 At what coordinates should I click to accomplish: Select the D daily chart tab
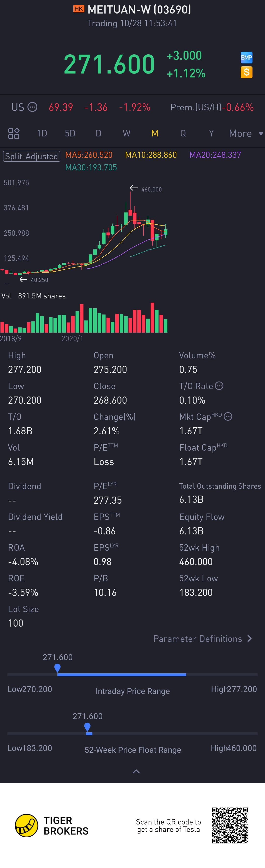click(x=99, y=133)
